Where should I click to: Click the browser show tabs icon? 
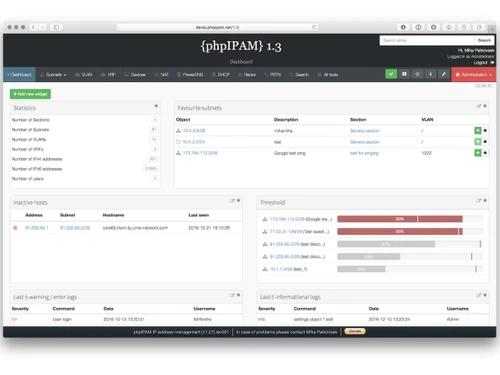tap(479, 27)
